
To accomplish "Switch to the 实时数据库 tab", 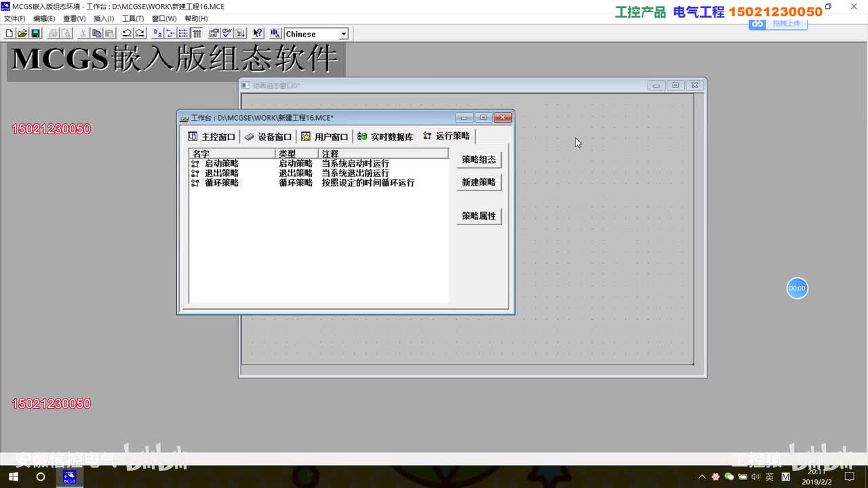I will tap(385, 137).
